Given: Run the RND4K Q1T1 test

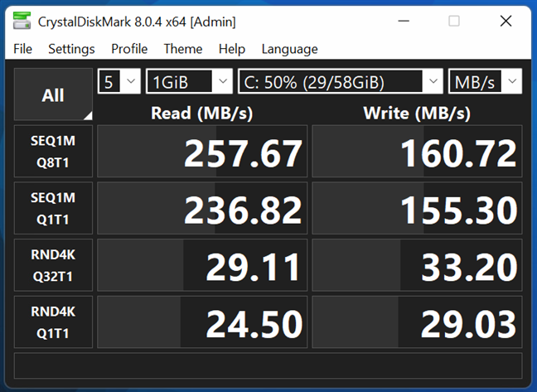Looking at the screenshot, I should coord(53,322).
